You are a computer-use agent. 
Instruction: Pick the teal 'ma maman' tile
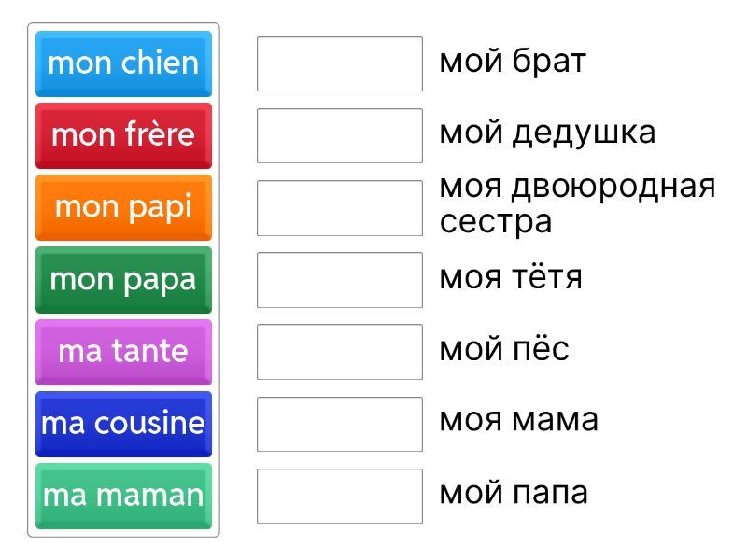click(123, 495)
